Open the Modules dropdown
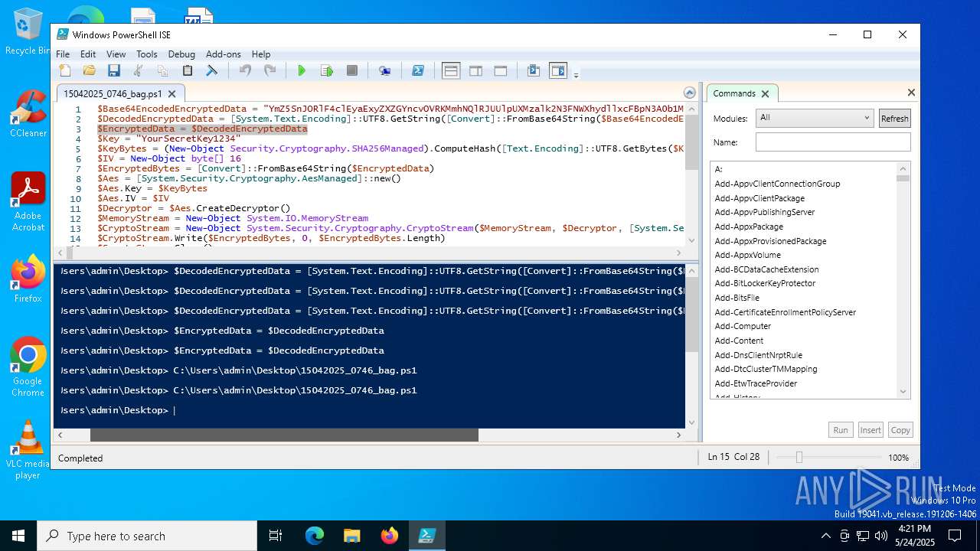This screenshot has height=551, width=980. [815, 118]
